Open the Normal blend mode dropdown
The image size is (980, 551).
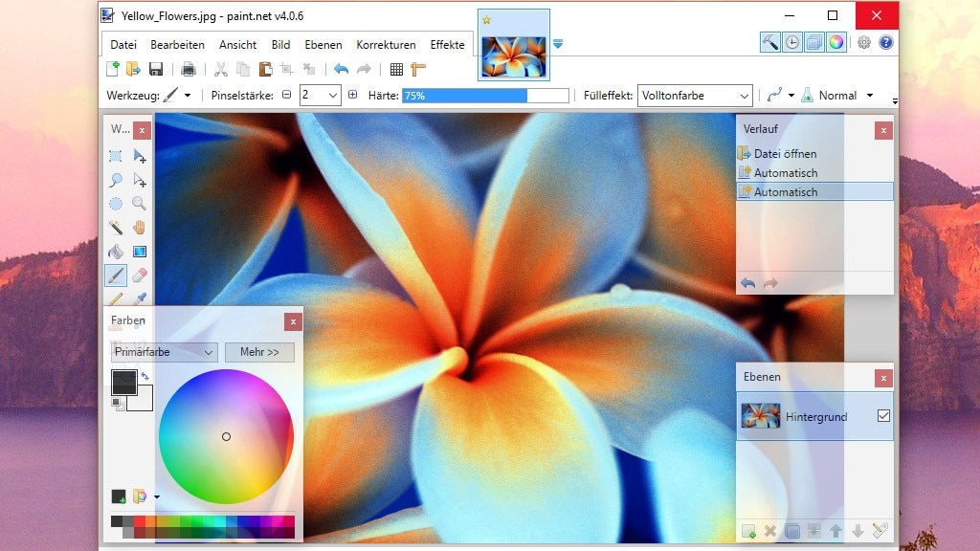click(x=869, y=96)
